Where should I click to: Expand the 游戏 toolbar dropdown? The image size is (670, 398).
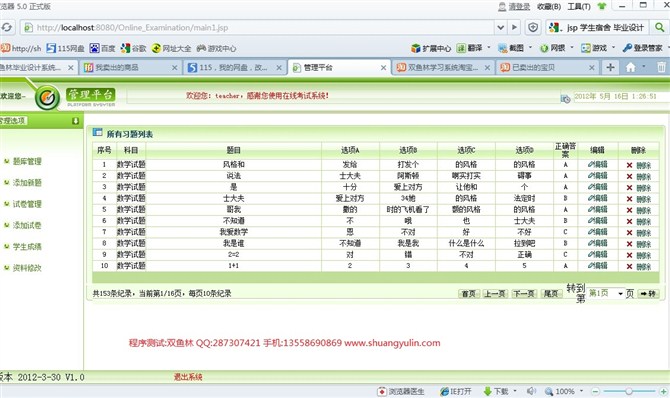coord(614,47)
